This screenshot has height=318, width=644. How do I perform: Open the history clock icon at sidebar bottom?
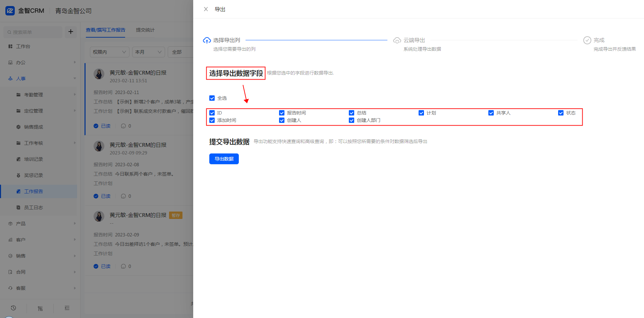pos(13,308)
